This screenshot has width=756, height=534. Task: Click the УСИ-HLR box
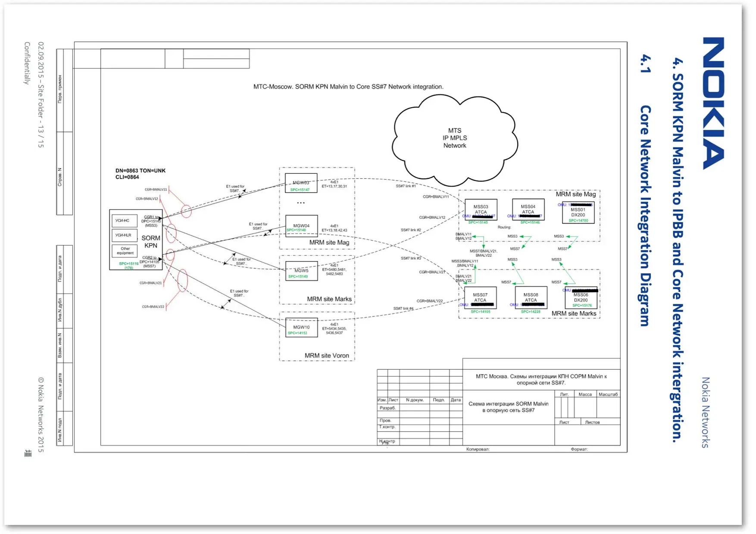[x=124, y=235]
